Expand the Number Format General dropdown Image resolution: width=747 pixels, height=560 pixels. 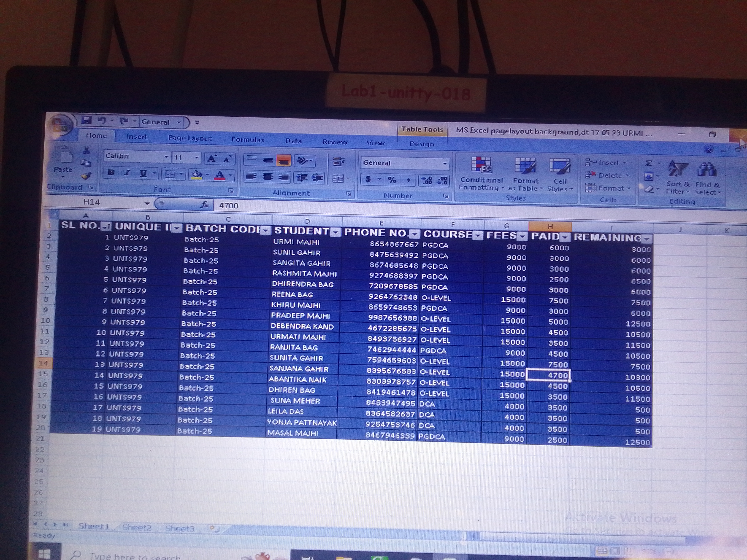(445, 164)
